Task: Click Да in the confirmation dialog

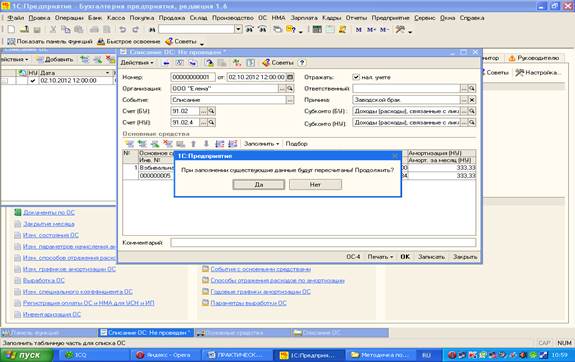Action: [259, 184]
